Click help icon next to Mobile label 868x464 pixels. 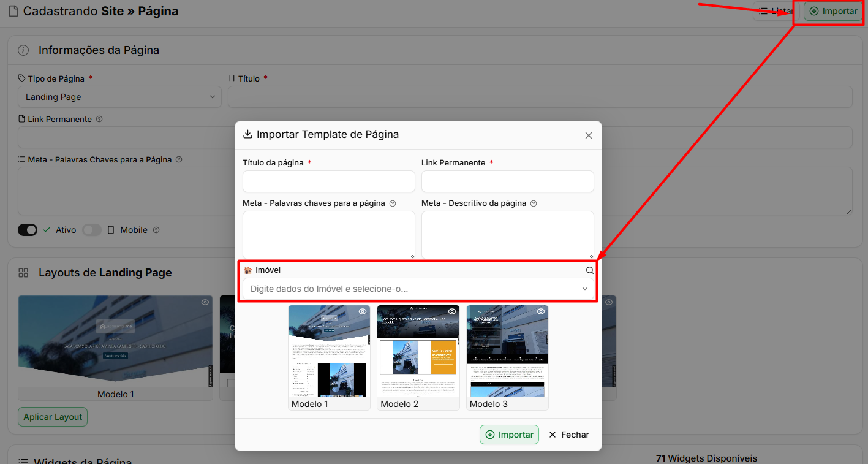pyautogui.click(x=156, y=230)
